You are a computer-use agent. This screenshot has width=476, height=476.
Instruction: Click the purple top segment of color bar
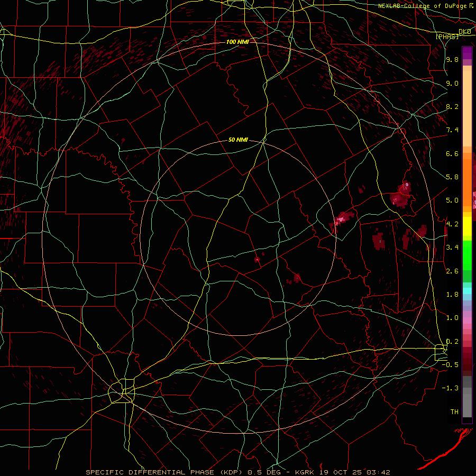tap(467, 53)
